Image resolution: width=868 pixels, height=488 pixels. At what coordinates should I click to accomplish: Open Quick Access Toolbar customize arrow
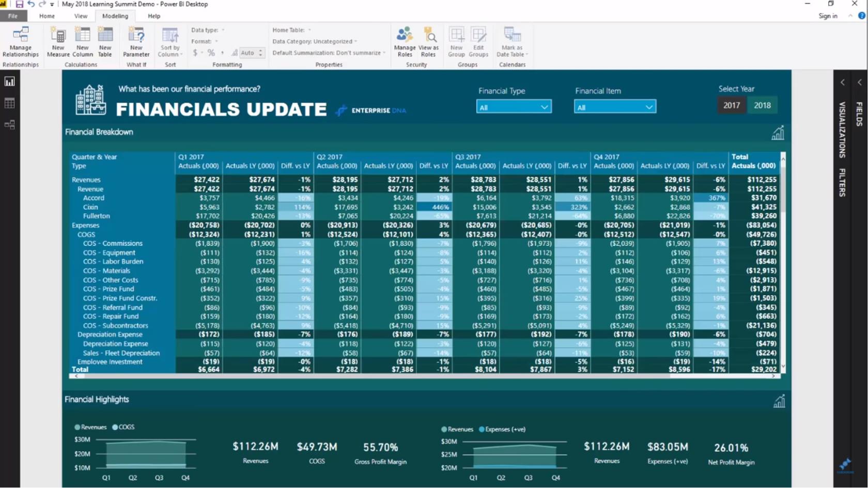click(52, 5)
